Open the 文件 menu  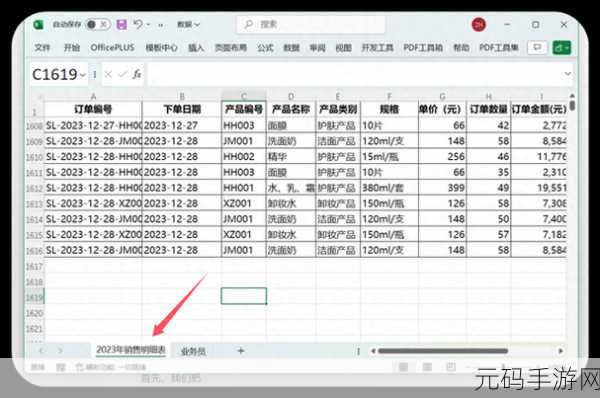tap(42, 47)
